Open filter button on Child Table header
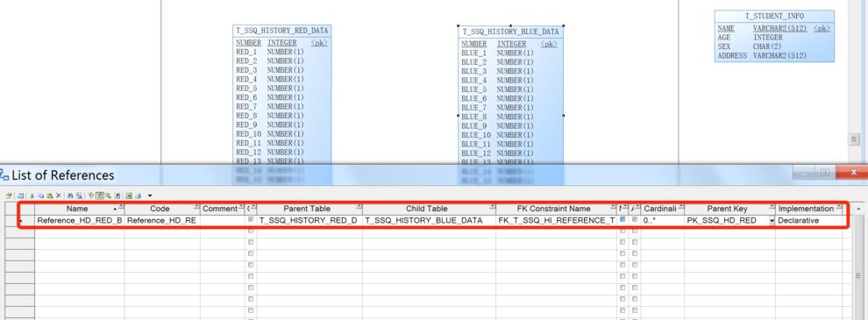 492,207
